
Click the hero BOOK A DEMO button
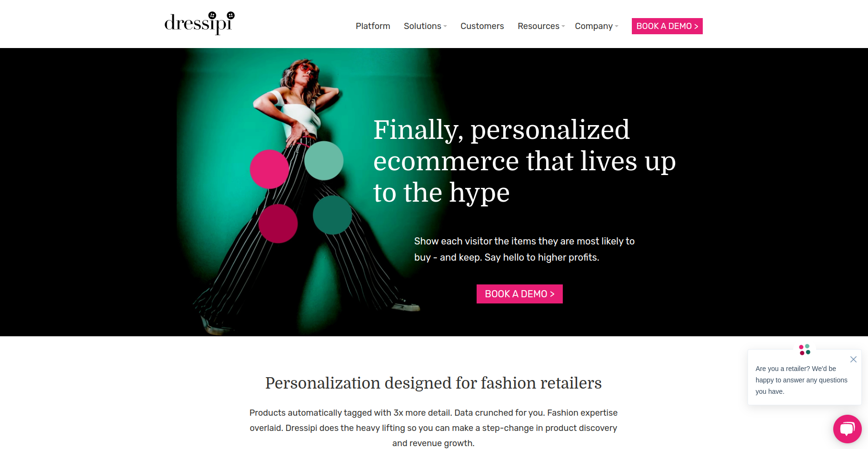[519, 294]
